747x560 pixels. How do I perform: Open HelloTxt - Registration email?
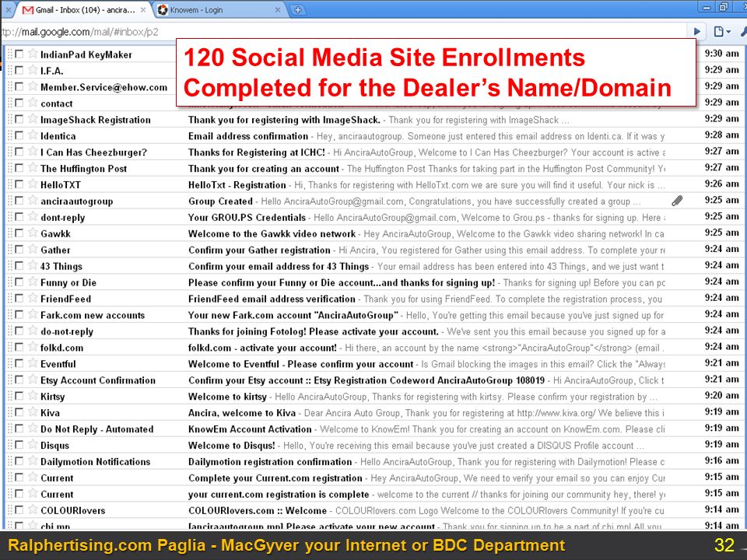[x=237, y=185]
